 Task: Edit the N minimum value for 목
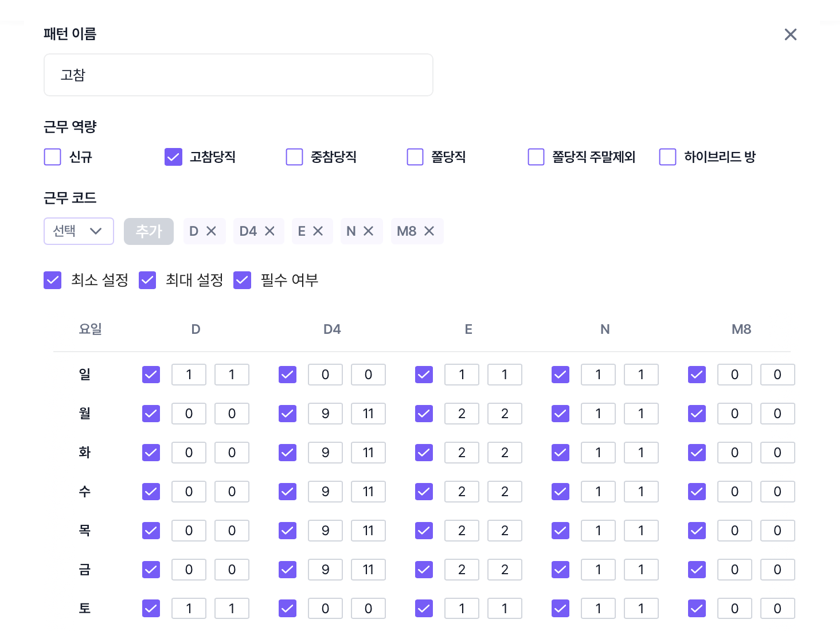point(598,531)
